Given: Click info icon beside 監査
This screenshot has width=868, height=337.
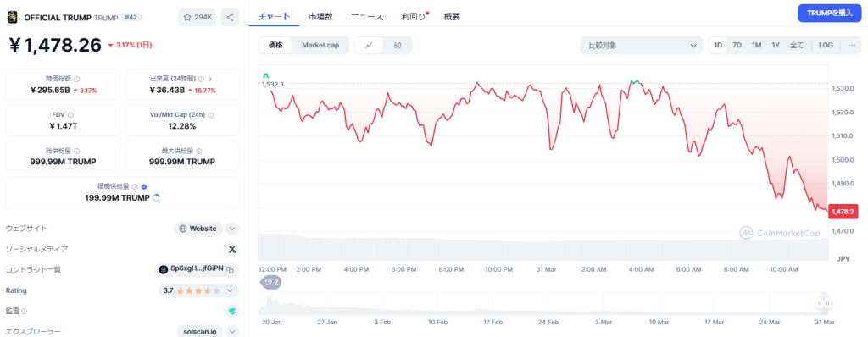Looking at the screenshot, I should [24, 312].
